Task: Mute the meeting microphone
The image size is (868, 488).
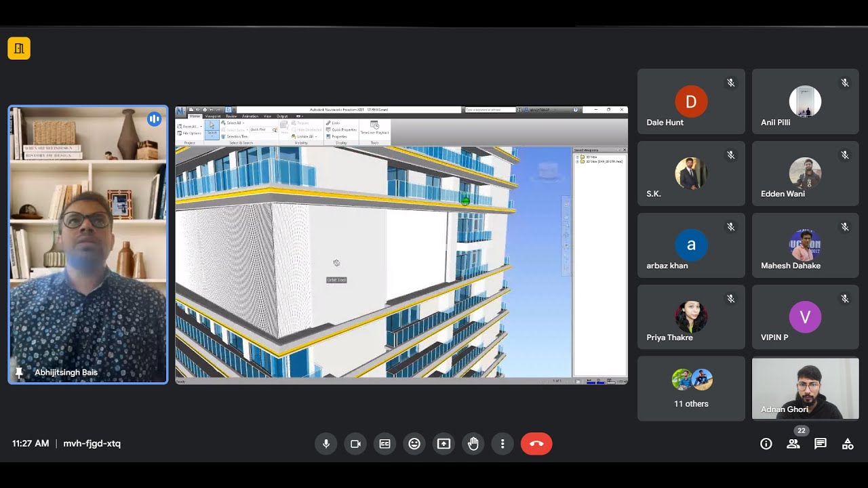Action: [326, 443]
